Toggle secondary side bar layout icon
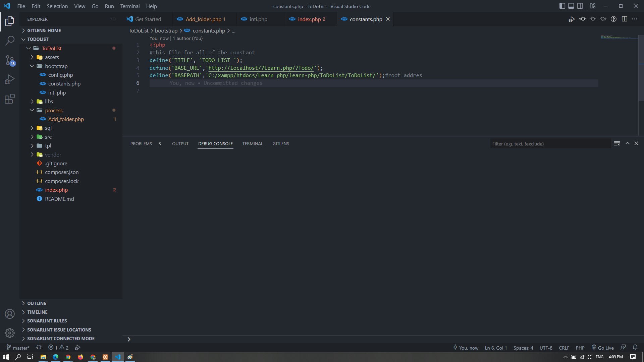Viewport: 644px width, 362px height. click(x=580, y=6)
